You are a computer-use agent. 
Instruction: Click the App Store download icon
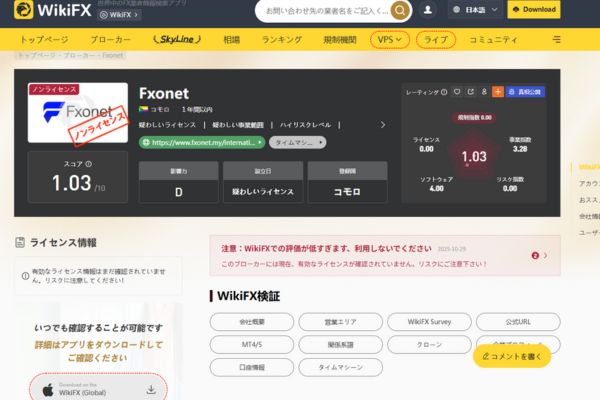click(151, 390)
